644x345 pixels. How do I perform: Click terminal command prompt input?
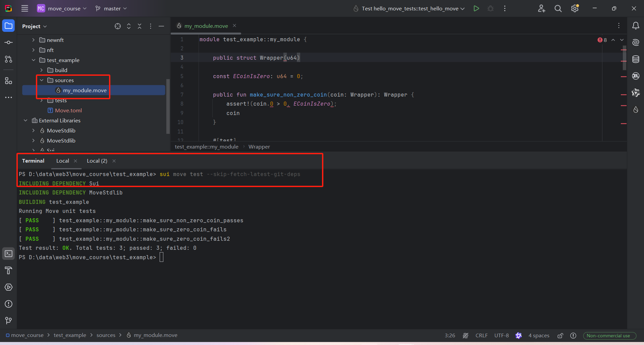161,257
